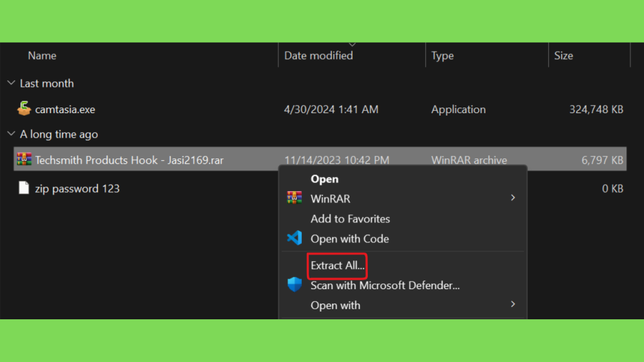Click the Application type cell

pos(458,109)
